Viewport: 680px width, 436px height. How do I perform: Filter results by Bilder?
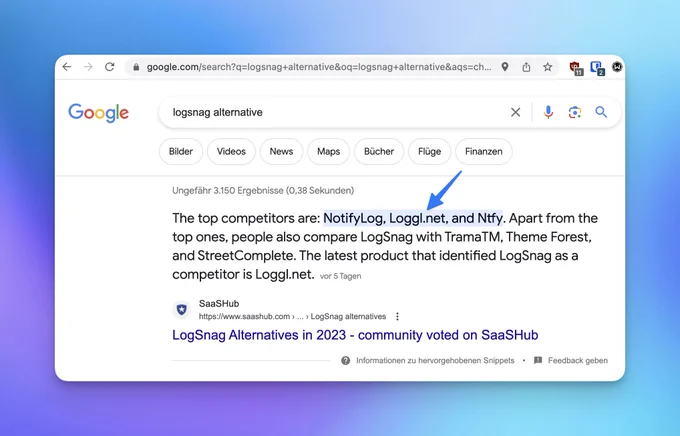point(181,151)
